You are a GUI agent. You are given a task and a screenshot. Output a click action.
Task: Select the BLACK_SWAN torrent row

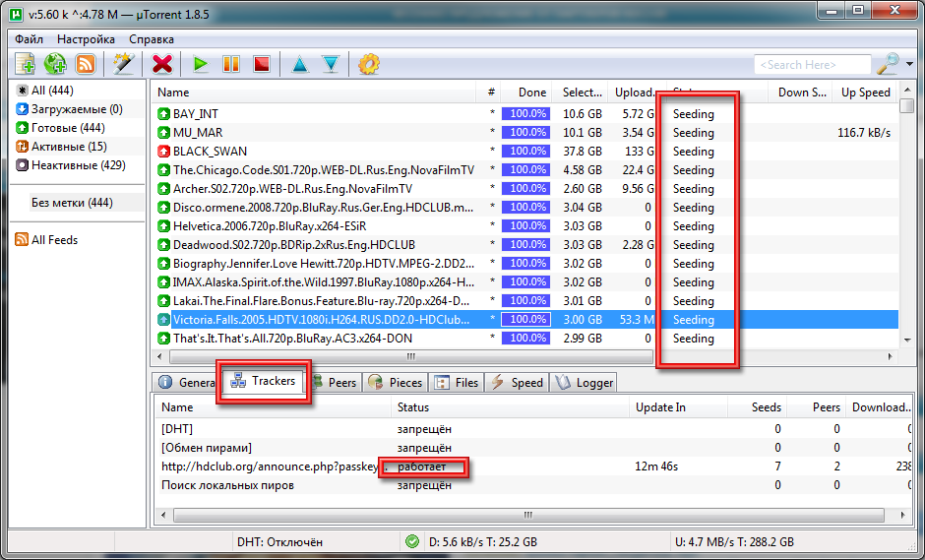(x=525, y=151)
